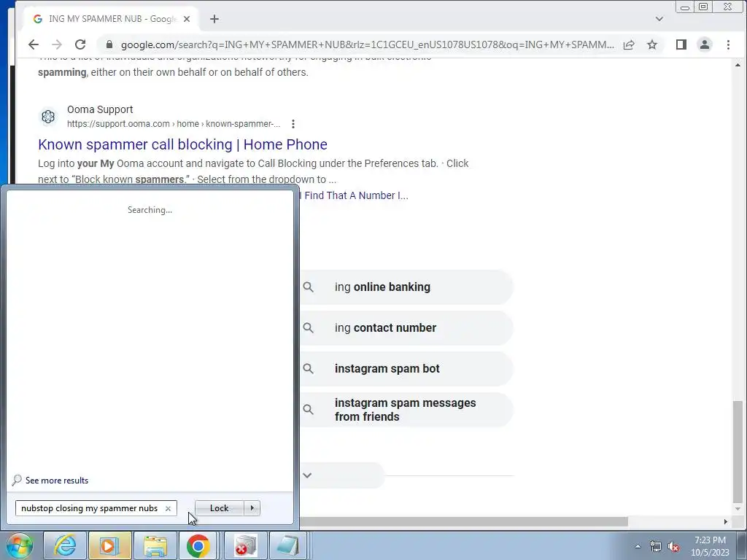Expand more results chevron
Screen dimensions: 747x560
pos(307,475)
